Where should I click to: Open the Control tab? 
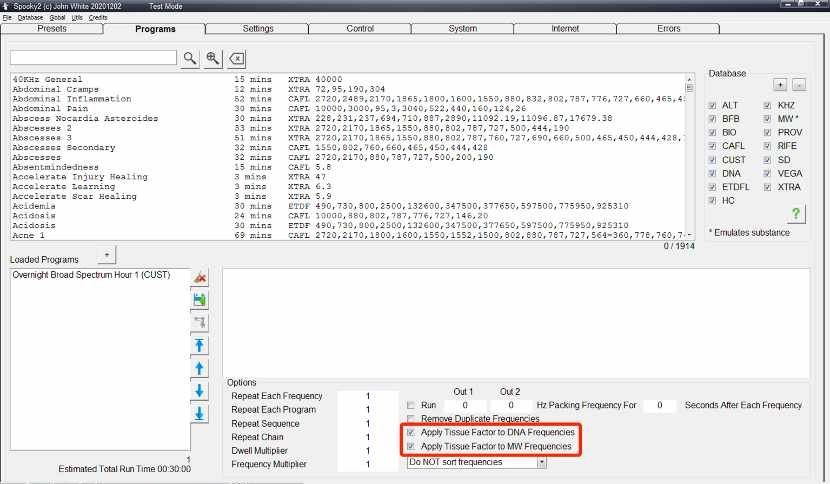tap(360, 29)
